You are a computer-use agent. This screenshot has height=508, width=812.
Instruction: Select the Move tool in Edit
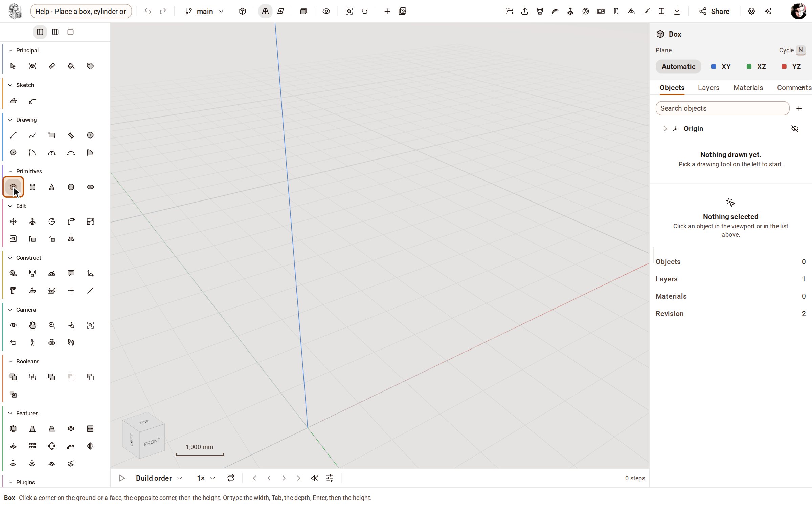point(13,221)
